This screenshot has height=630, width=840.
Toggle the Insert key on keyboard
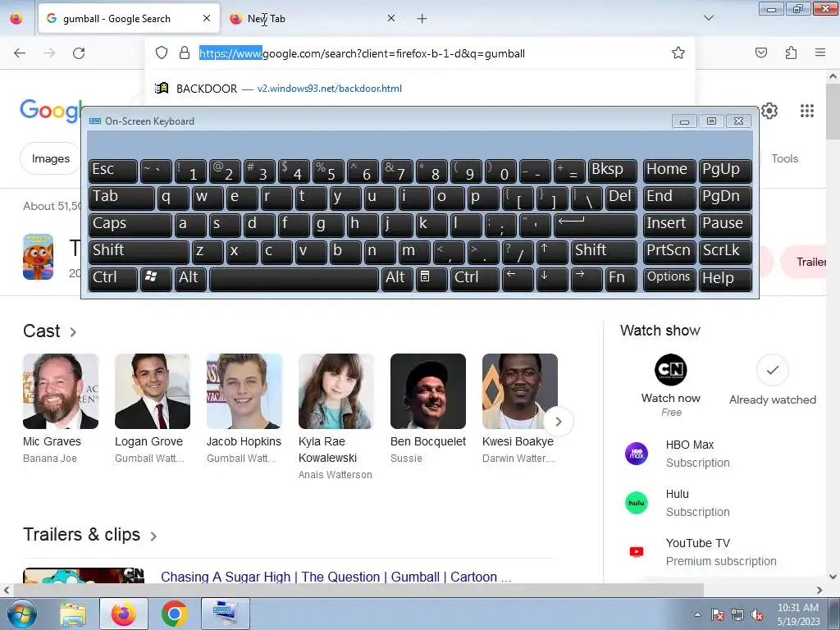click(669, 225)
